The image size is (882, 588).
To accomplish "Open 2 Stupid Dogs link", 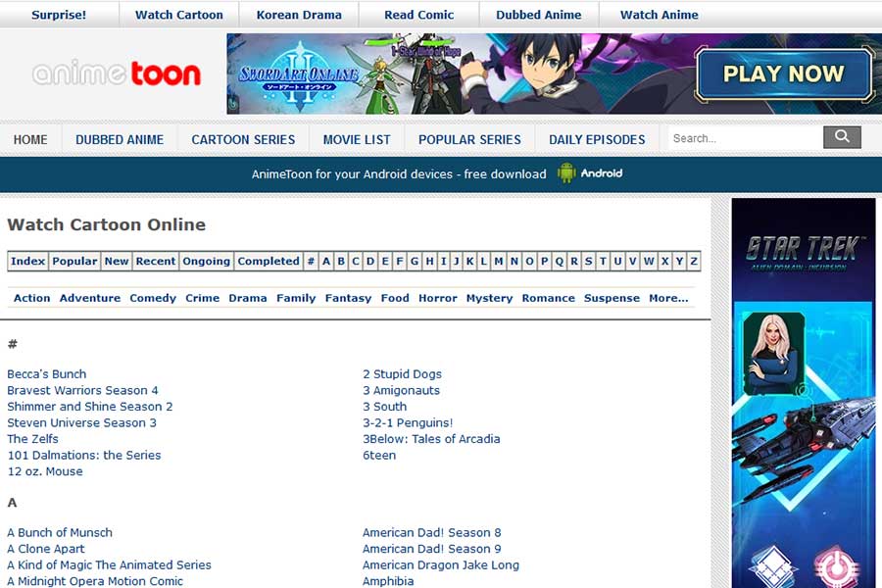I will click(x=402, y=374).
